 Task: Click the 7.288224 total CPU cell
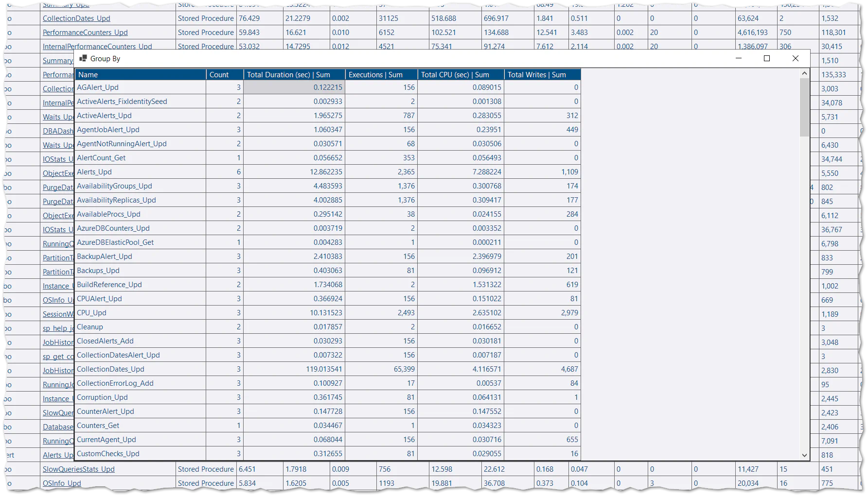pyautogui.click(x=461, y=172)
